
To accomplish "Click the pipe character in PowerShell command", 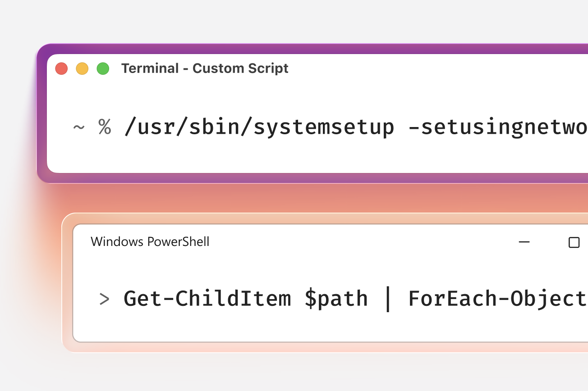I will 389,298.
